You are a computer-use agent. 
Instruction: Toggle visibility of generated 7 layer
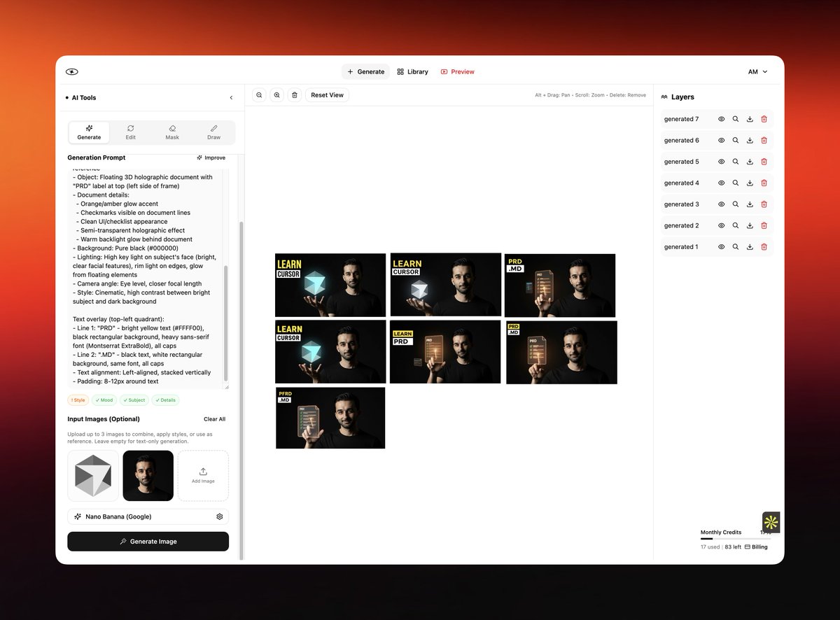pos(722,119)
